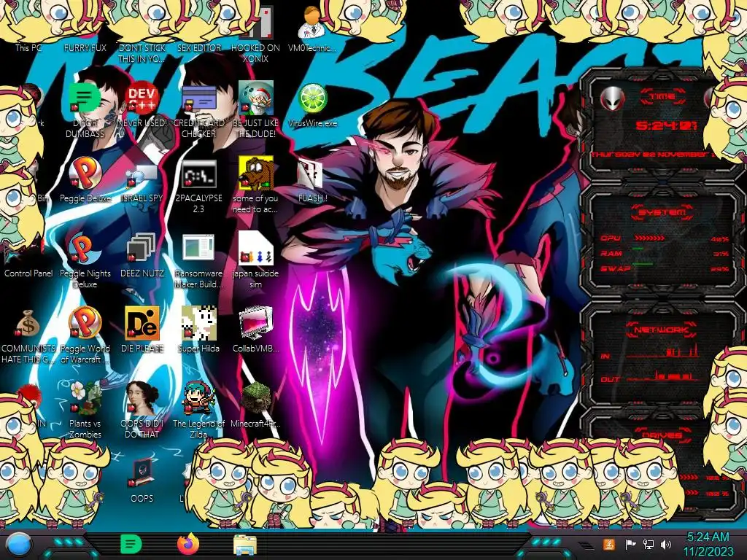Click the DRIVES header in the gadget
The image size is (747, 560).
pyautogui.click(x=662, y=435)
